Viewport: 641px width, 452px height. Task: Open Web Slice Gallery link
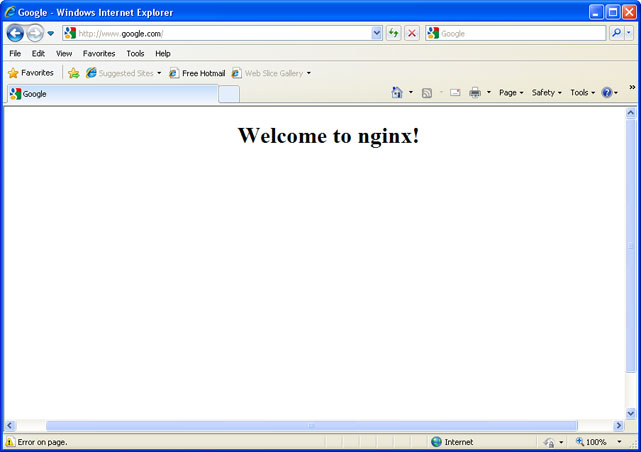tap(267, 73)
